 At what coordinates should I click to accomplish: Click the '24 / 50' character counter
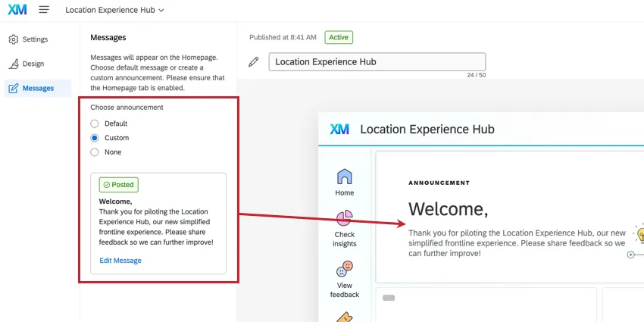pyautogui.click(x=477, y=76)
